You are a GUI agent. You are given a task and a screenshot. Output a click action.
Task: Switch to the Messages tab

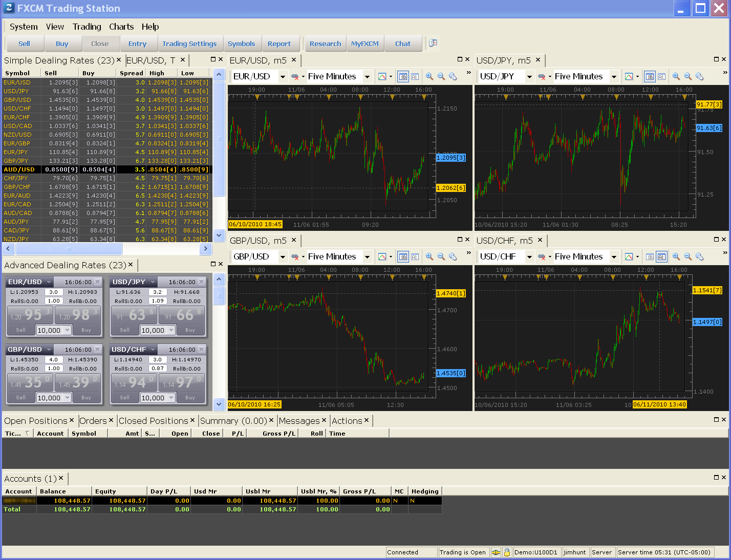299,421
